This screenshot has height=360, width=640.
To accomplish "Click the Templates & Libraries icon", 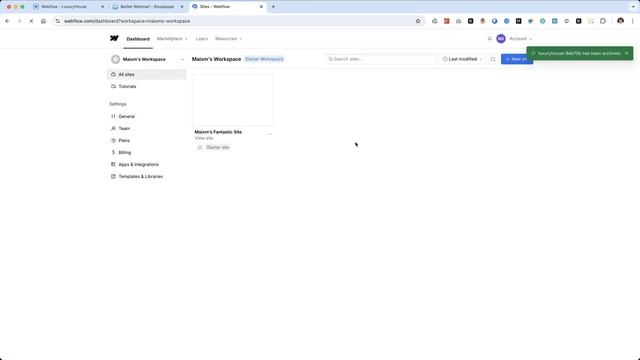I will pos(113,176).
